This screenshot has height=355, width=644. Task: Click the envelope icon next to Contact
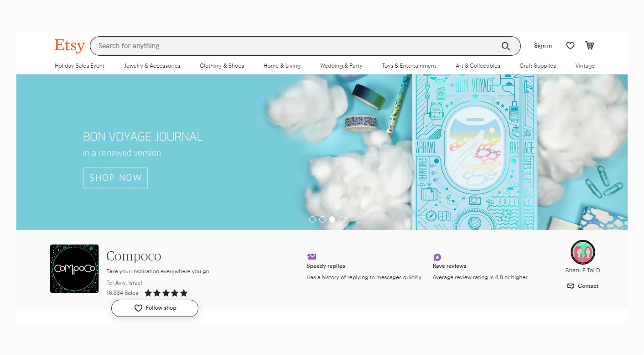pos(570,286)
